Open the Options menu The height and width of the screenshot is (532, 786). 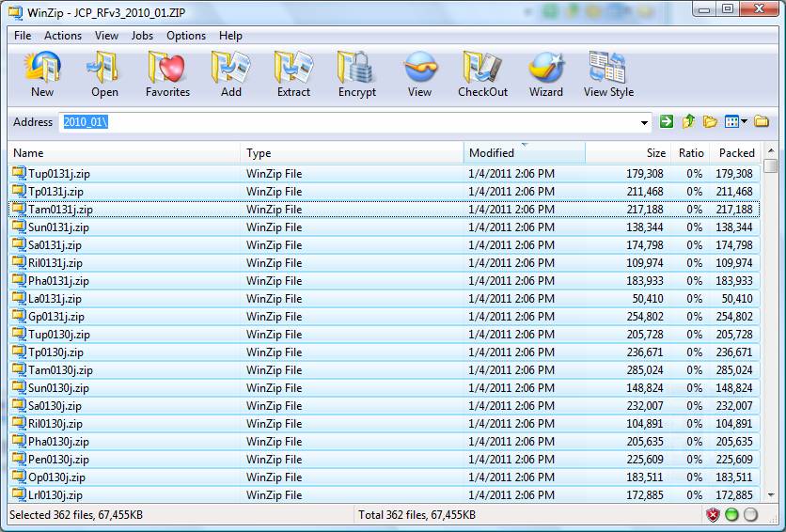[x=186, y=36]
